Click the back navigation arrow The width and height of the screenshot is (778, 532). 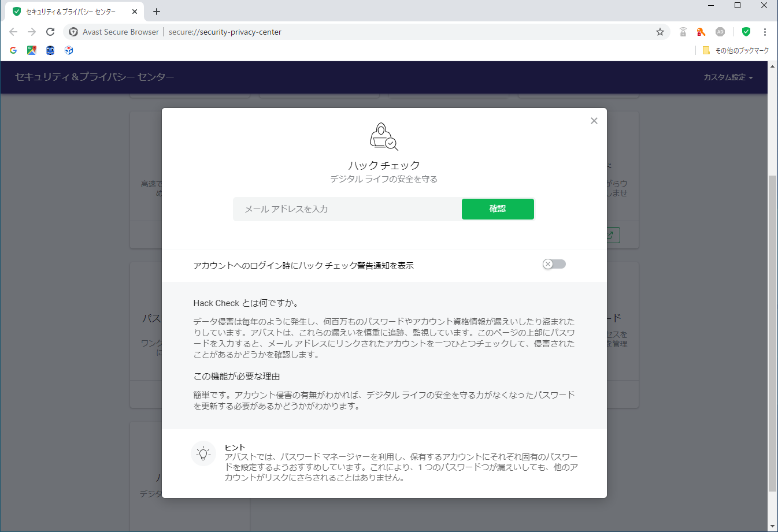13,32
